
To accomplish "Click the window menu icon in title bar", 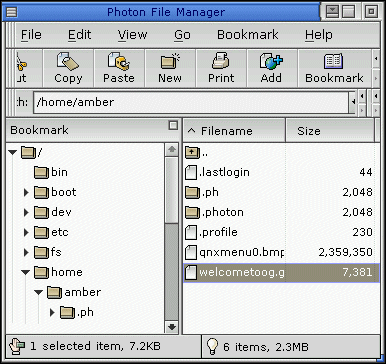I will point(12,12).
